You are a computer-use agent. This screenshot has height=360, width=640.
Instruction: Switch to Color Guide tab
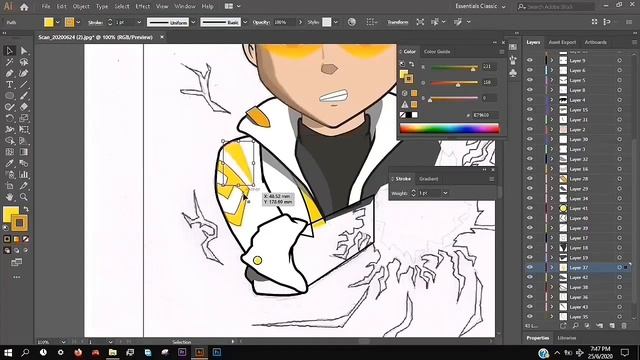click(437, 52)
